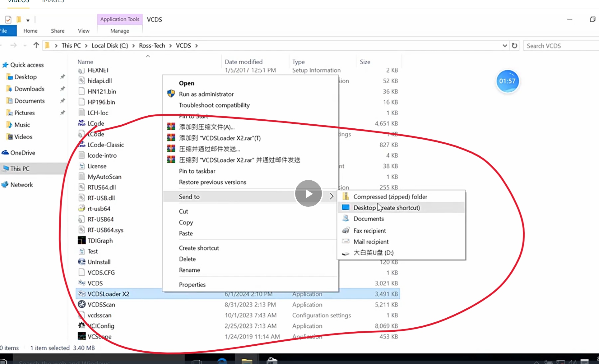Click the Refresh button next to address bar
The height and width of the screenshot is (364, 599).
pyautogui.click(x=515, y=46)
